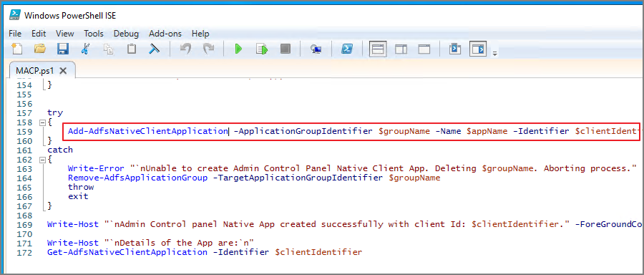Screen dimensions: 644x275
Task: Click the throw keyword on line 165
Action: (x=81, y=187)
